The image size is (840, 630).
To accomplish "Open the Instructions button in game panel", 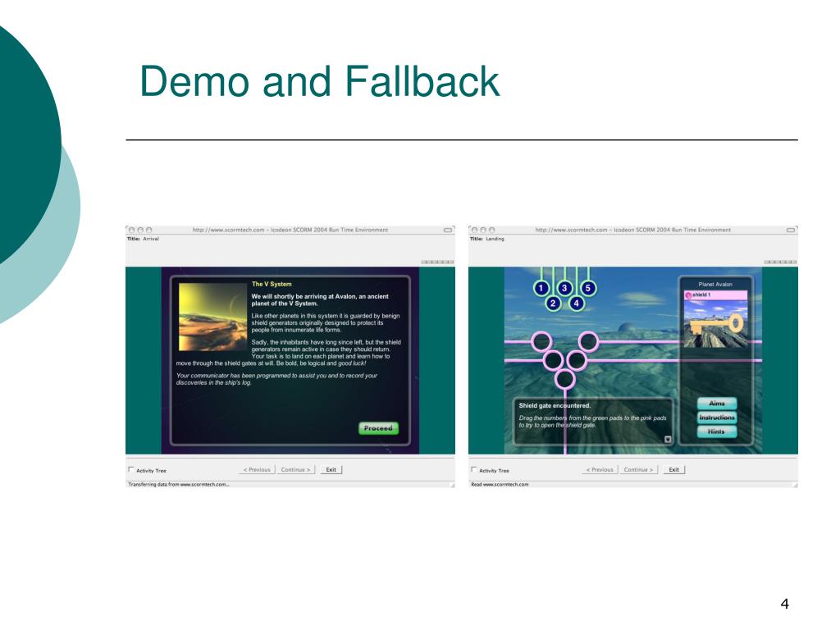I will (x=717, y=418).
